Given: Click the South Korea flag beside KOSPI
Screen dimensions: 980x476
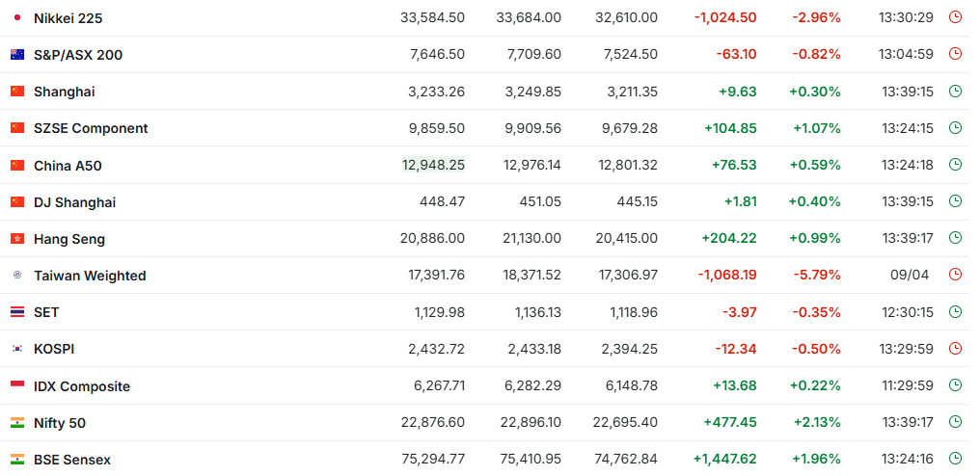Looking at the screenshot, I should pos(16,349).
